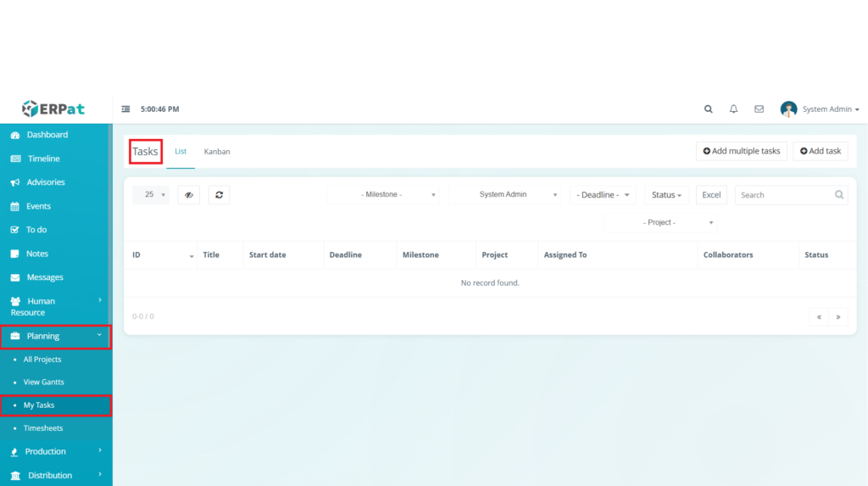Expand the Status filter dropdown
Image resolution: width=868 pixels, height=486 pixels.
666,195
